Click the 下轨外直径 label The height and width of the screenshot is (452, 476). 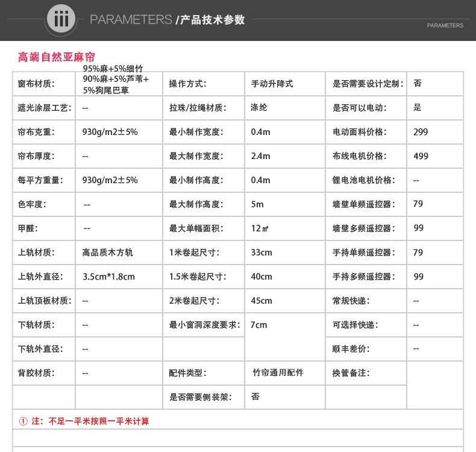(40, 349)
